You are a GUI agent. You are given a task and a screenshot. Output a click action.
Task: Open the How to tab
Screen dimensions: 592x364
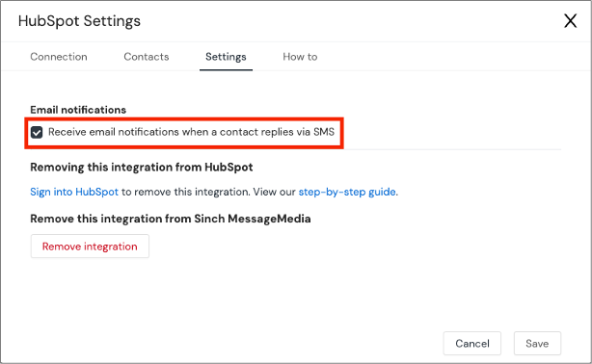(300, 57)
